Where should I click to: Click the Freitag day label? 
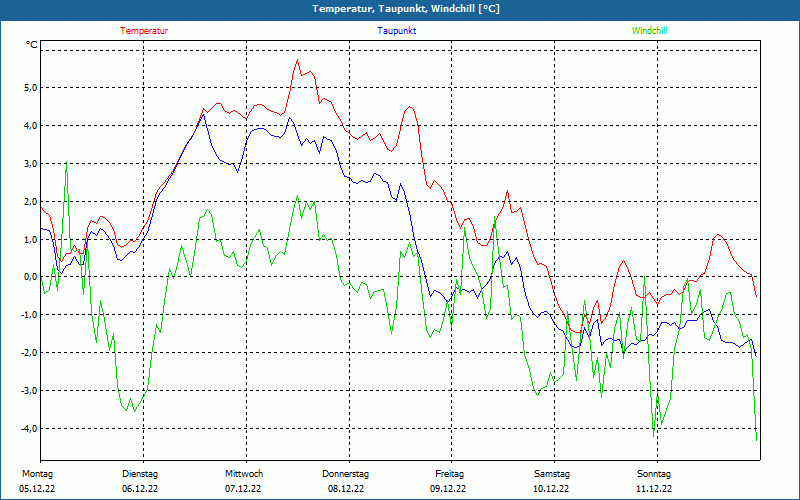(x=449, y=474)
